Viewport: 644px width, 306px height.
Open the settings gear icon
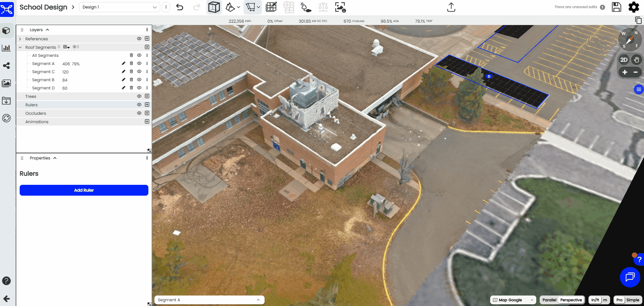pyautogui.click(x=633, y=7)
